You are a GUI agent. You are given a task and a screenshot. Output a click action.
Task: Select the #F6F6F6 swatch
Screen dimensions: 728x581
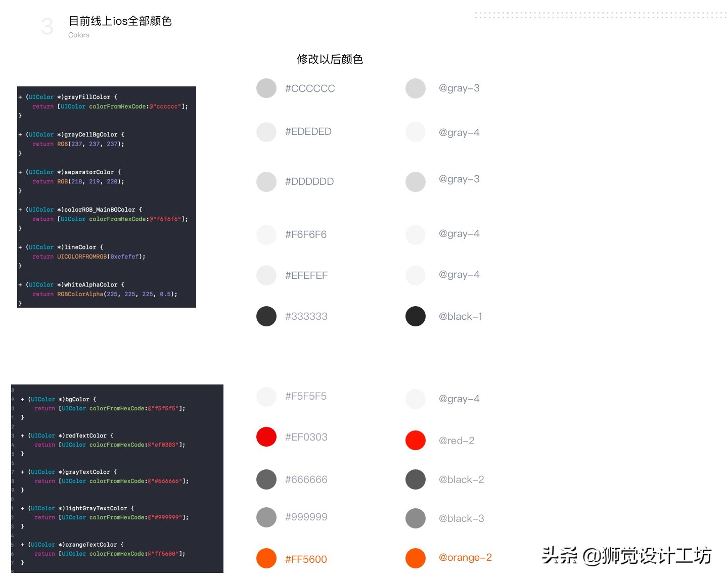tap(266, 234)
